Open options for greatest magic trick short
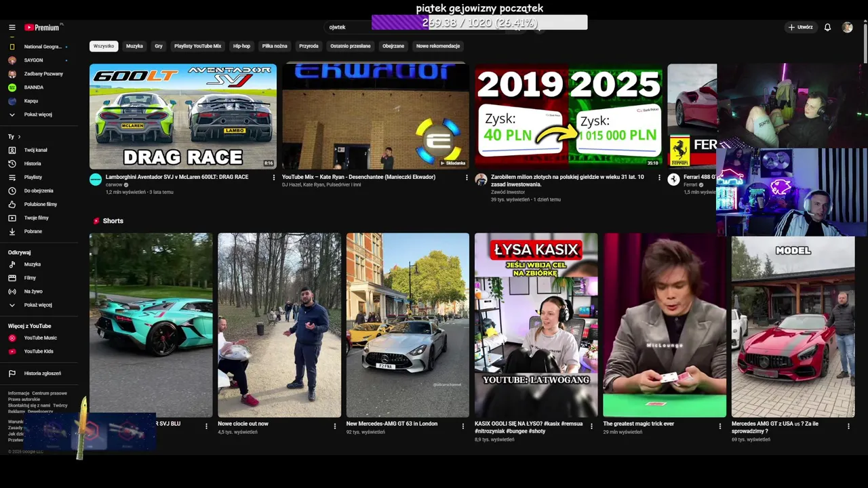Viewport: 868px width, 488px height. (x=720, y=426)
